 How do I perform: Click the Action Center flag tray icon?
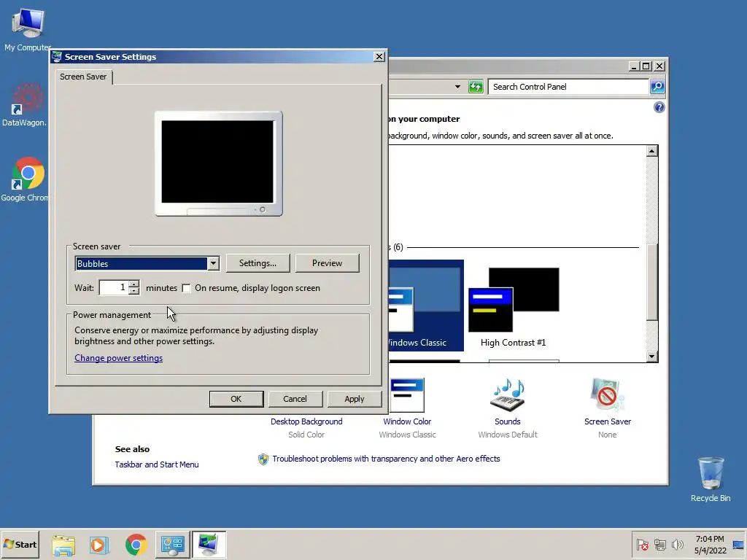(x=642, y=545)
